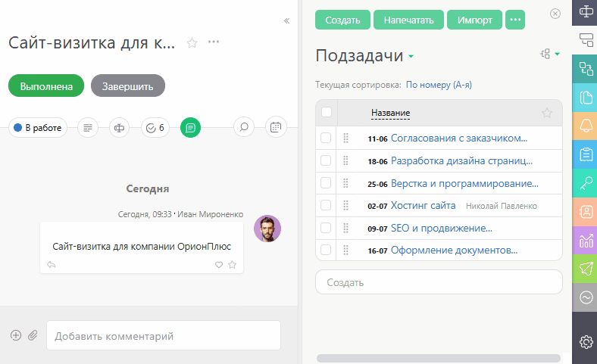
Task: Check the SEO и продвижение subtask
Action: click(326, 228)
